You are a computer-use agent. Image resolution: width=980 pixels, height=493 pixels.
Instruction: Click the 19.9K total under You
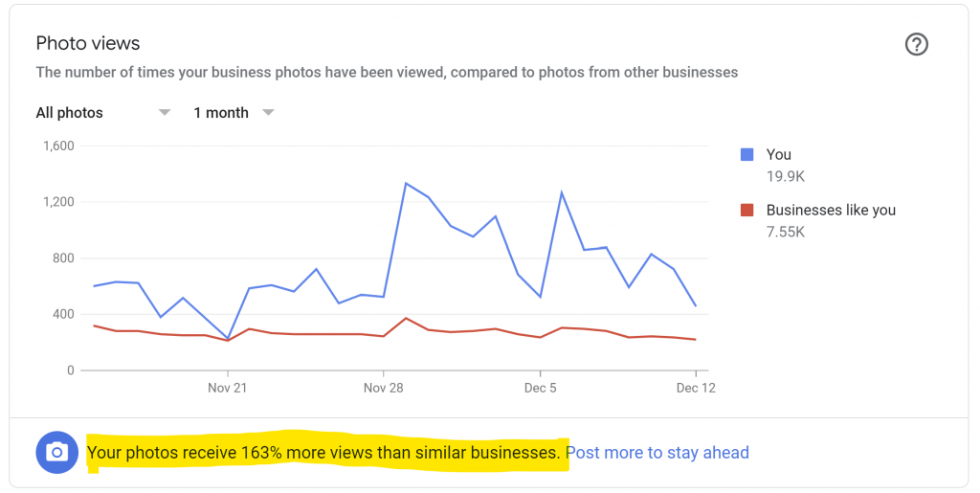785,176
